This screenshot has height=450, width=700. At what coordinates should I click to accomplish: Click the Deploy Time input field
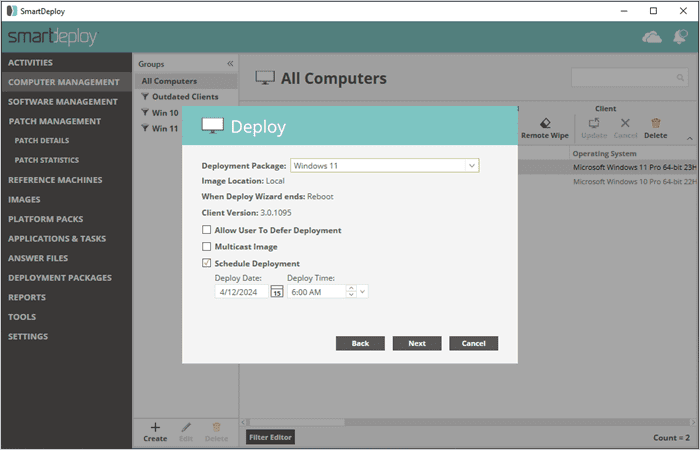pyautogui.click(x=317, y=292)
